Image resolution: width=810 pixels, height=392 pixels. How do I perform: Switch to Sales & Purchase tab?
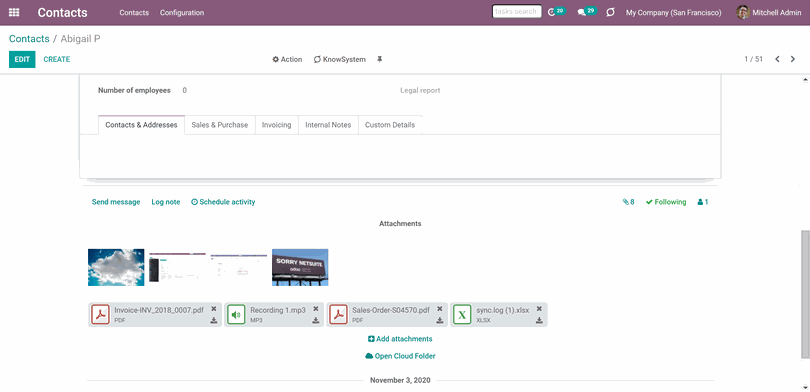[x=220, y=125]
